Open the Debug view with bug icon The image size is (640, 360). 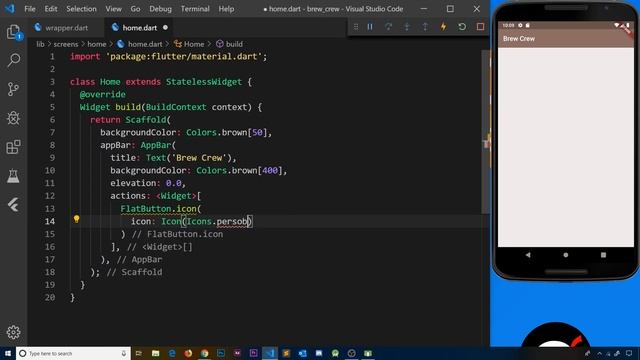(x=13, y=118)
